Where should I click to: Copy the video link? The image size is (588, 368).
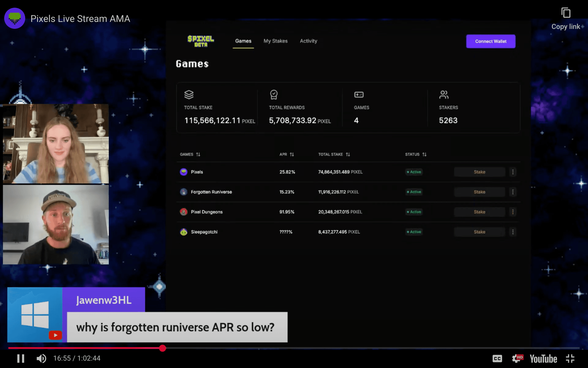(566, 19)
